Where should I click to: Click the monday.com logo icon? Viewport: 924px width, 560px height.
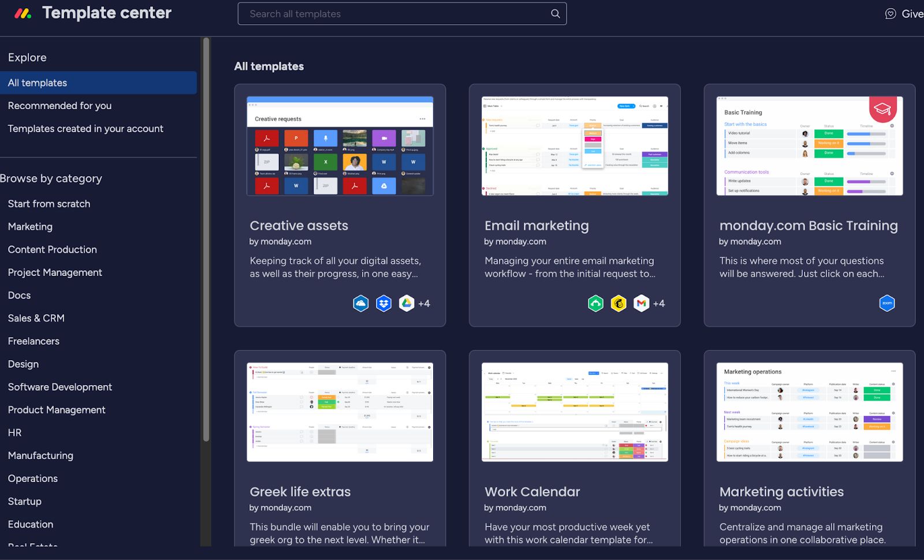pyautogui.click(x=23, y=13)
